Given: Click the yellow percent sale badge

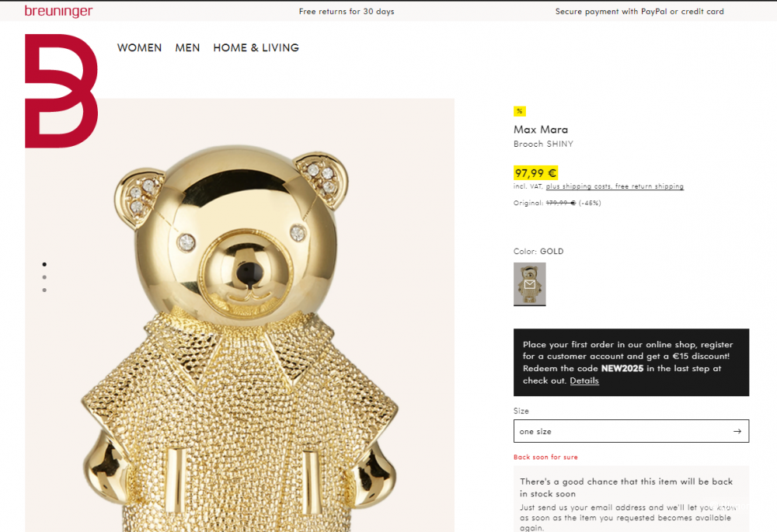Looking at the screenshot, I should click(519, 111).
